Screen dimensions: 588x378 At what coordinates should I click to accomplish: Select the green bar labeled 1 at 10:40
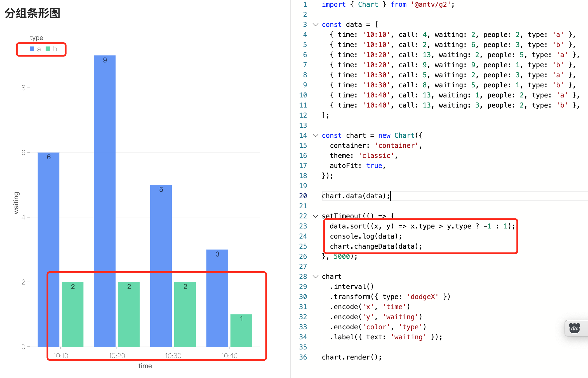coord(241,330)
